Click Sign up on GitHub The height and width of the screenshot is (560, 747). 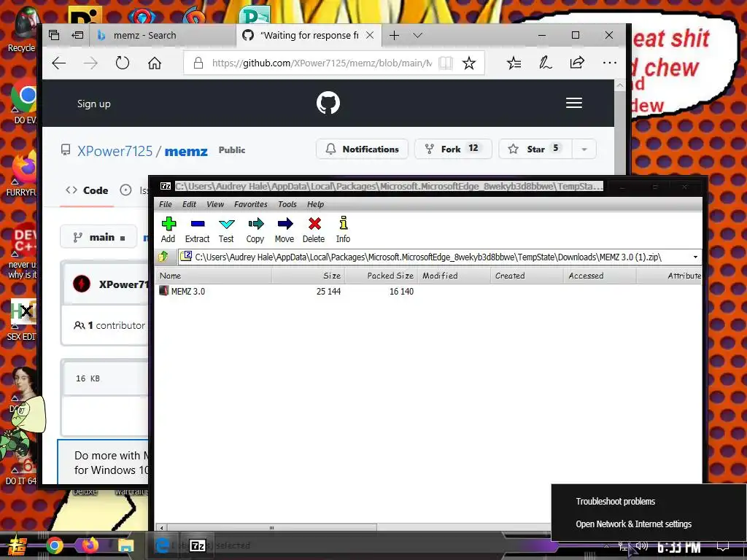94,104
